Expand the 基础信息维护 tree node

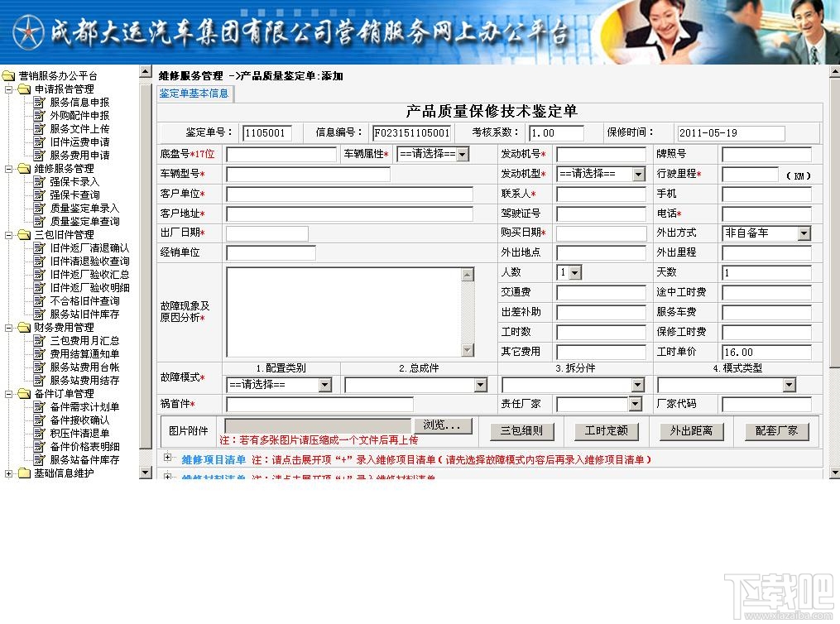pyautogui.click(x=8, y=473)
